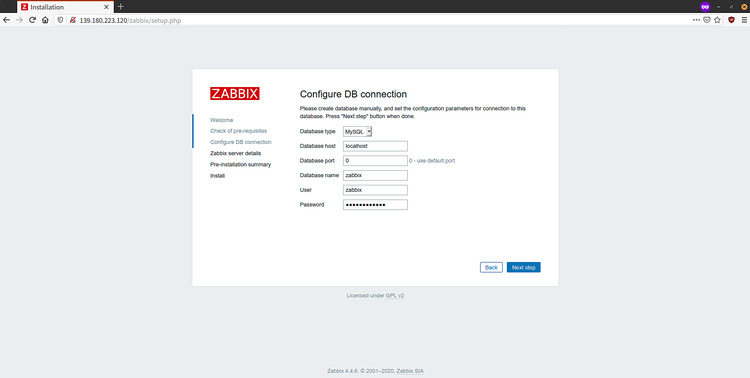Open page actions three-dot menu
Screen dimensions: 750x378
[696, 20]
